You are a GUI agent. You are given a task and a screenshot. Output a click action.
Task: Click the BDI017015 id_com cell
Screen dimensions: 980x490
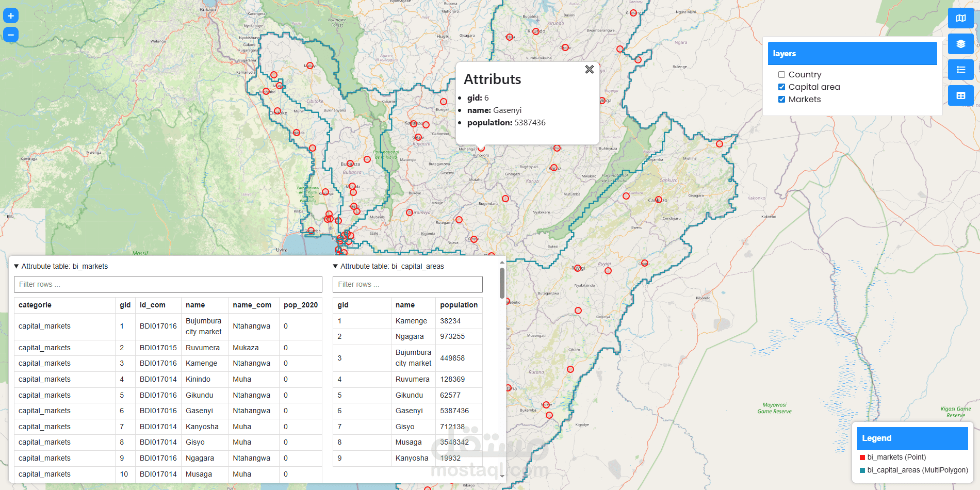[x=158, y=348]
